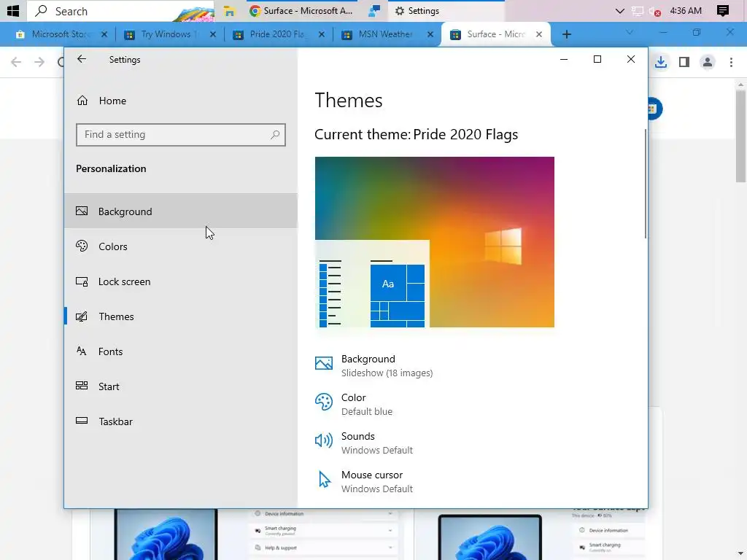The image size is (747, 560).
Task: Click the Lock screen icon in the sidebar
Action: [x=82, y=281]
